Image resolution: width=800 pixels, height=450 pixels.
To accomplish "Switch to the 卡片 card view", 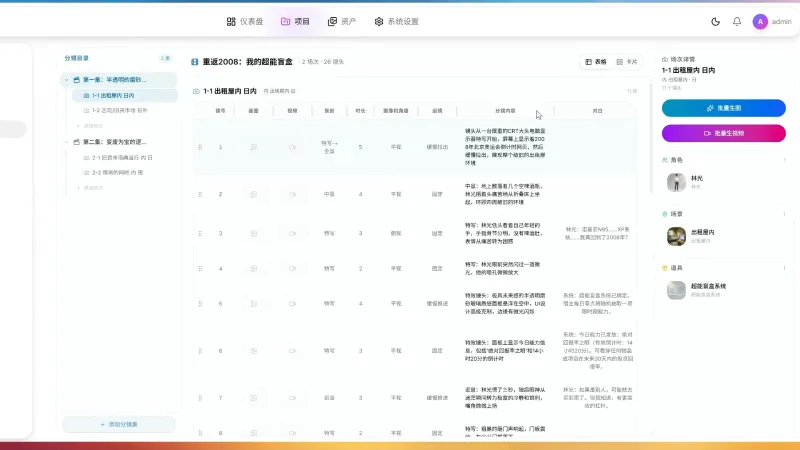I will point(627,62).
